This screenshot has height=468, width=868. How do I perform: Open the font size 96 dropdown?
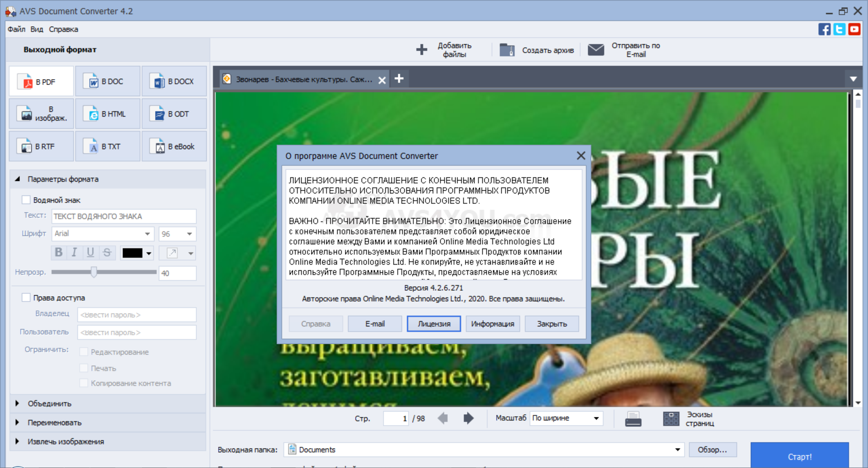(189, 234)
